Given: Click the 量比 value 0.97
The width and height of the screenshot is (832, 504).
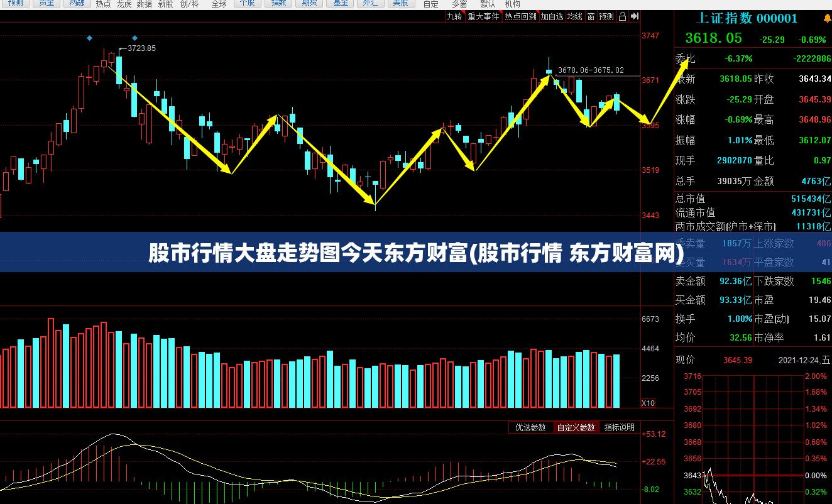Looking at the screenshot, I should coord(823,160).
